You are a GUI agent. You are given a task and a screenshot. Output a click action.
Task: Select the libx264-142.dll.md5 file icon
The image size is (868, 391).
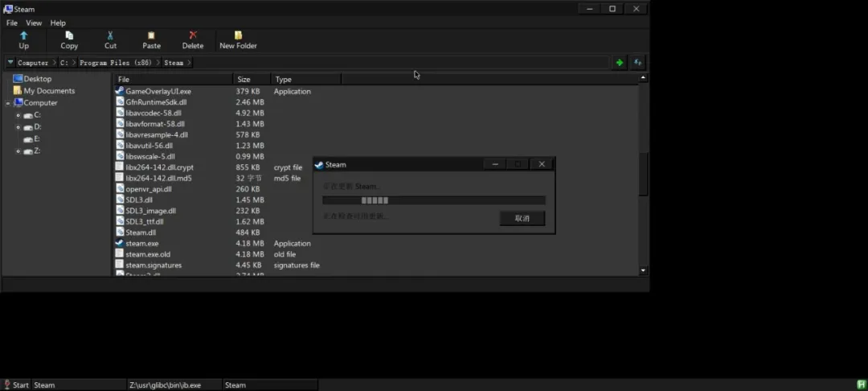[x=120, y=178]
